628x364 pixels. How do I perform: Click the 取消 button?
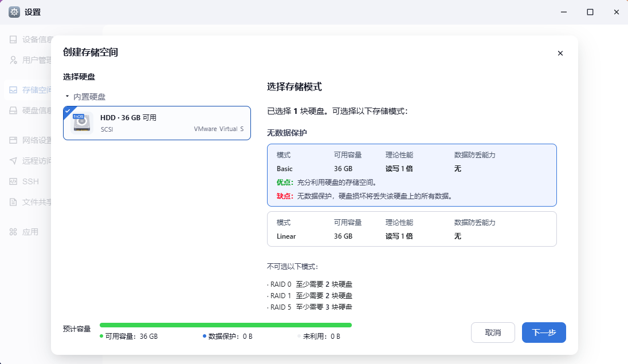tap(493, 333)
